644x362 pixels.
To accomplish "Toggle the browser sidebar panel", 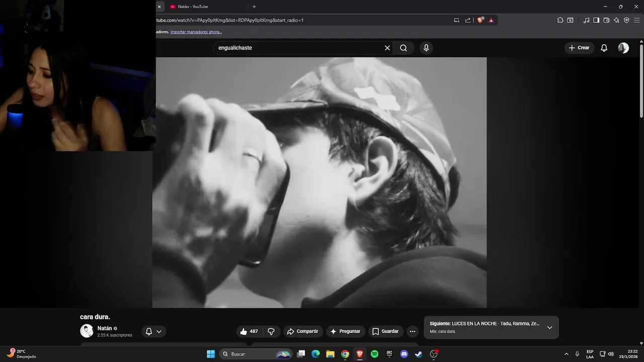I will [596, 20].
